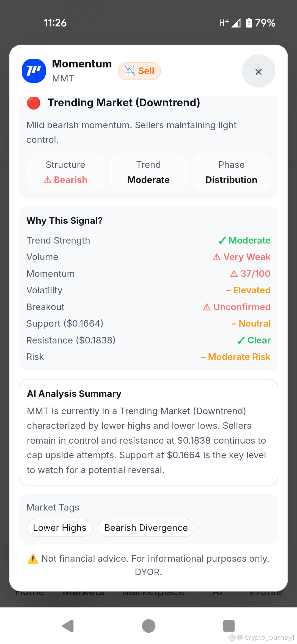Tap the red downtrend circle indicator
Screen dimensions: 297x644
tap(34, 103)
